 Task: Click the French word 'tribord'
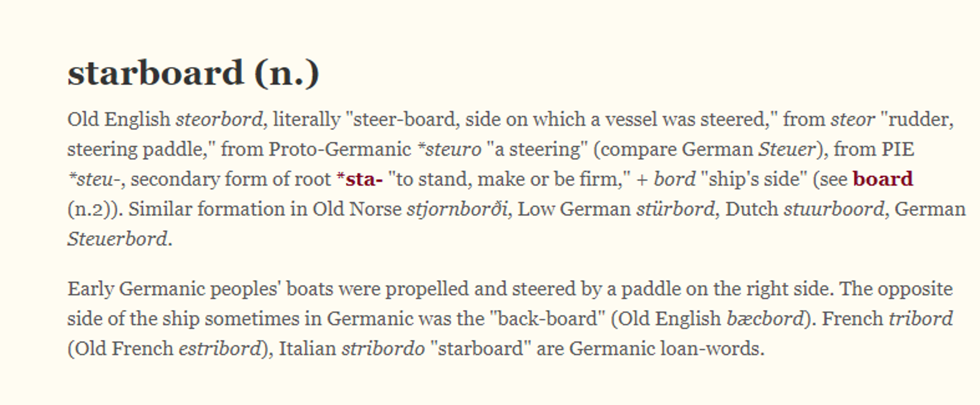pos(921,319)
